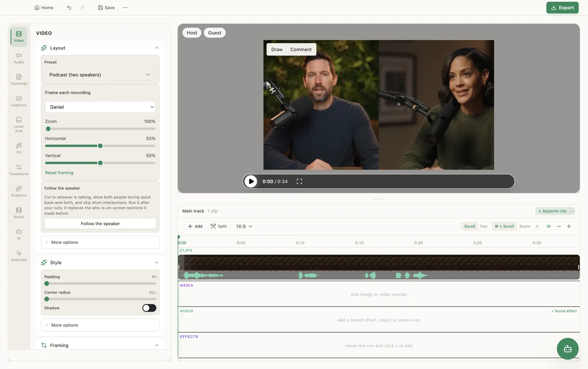Click the undo arrow icon
The height and width of the screenshot is (369, 588).
tap(69, 7)
